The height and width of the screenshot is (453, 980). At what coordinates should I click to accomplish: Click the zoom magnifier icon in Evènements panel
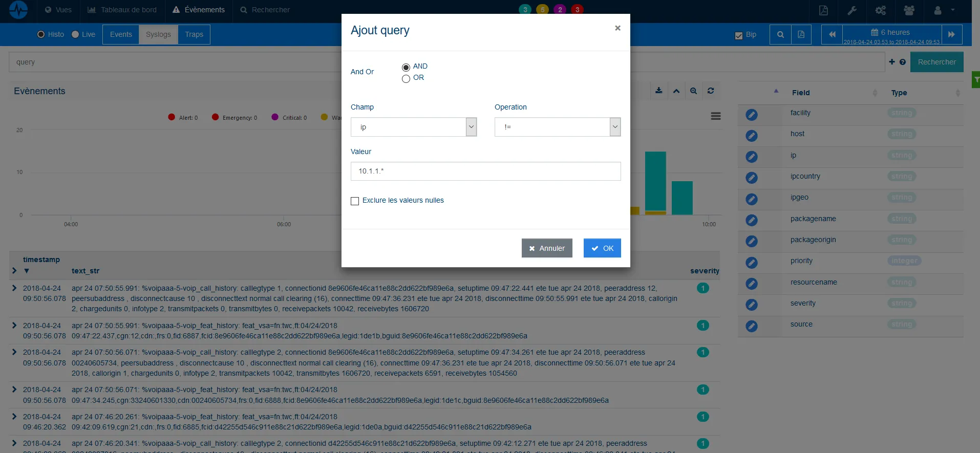[693, 91]
